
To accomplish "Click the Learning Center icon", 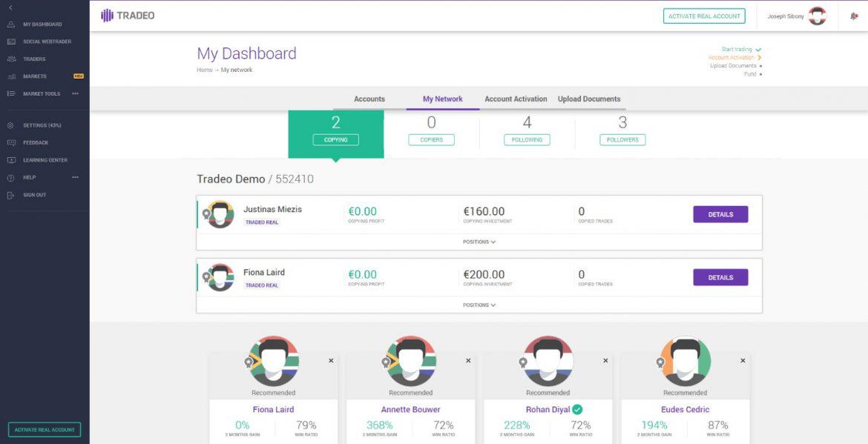I will (11, 160).
